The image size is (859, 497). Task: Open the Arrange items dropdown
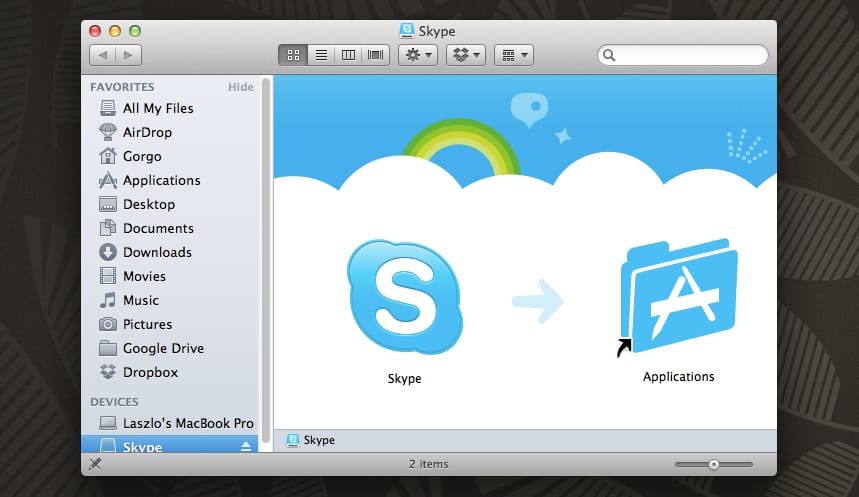pyautogui.click(x=514, y=55)
